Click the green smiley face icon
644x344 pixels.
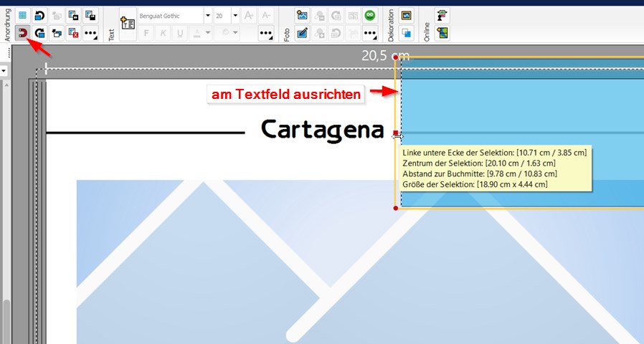[x=370, y=15]
